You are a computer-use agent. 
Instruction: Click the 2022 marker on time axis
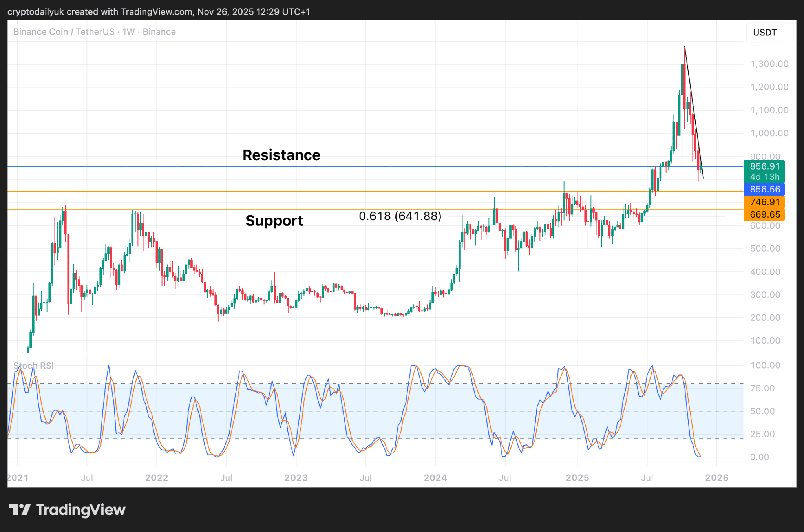click(x=157, y=478)
